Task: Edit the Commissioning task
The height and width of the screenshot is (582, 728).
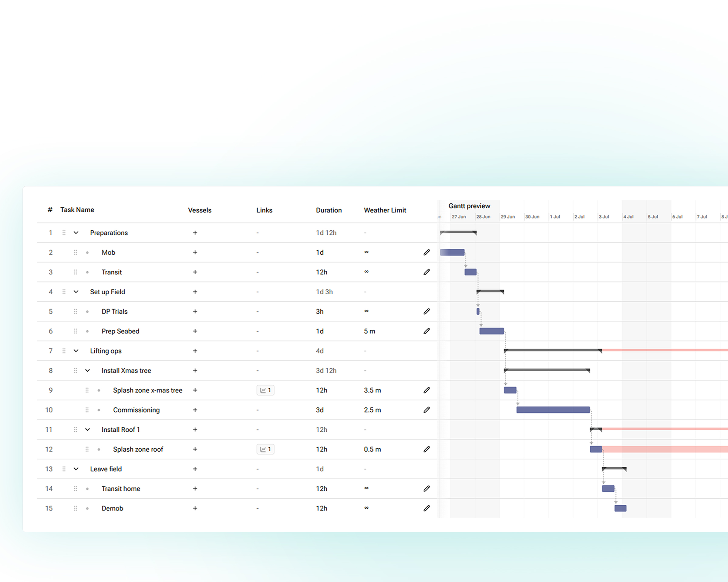Action: 426,410
